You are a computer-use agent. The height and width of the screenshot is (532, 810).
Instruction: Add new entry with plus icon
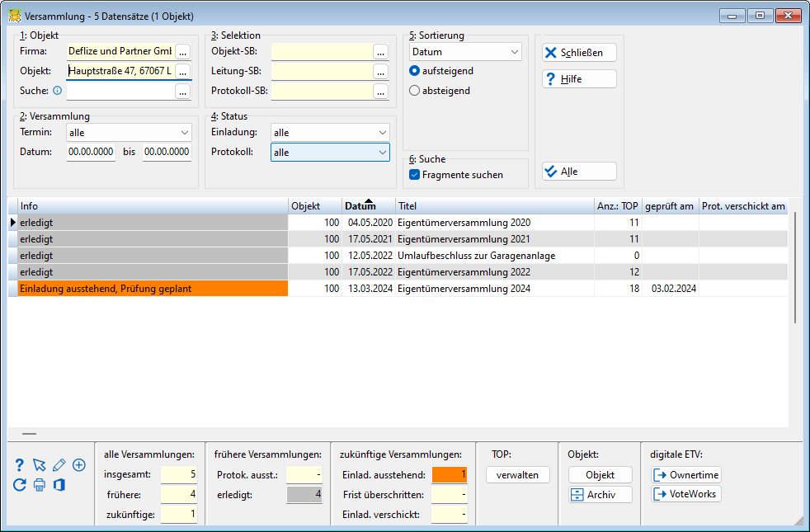79,465
